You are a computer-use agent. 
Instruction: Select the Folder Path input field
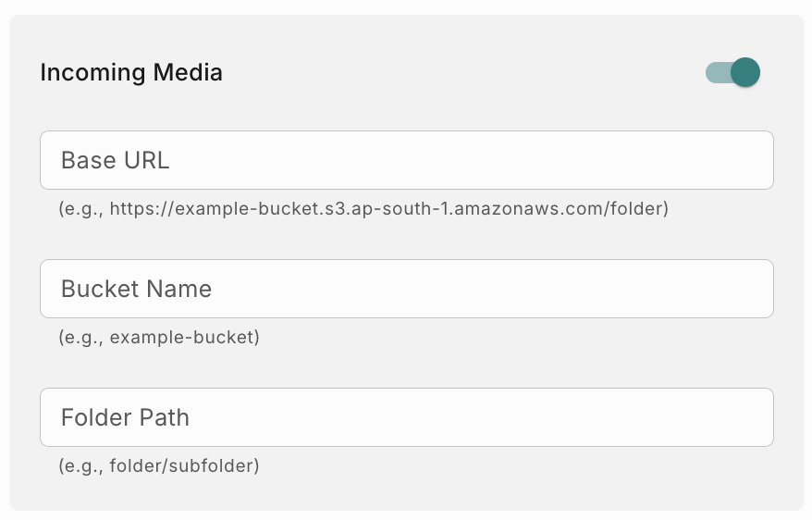407,417
